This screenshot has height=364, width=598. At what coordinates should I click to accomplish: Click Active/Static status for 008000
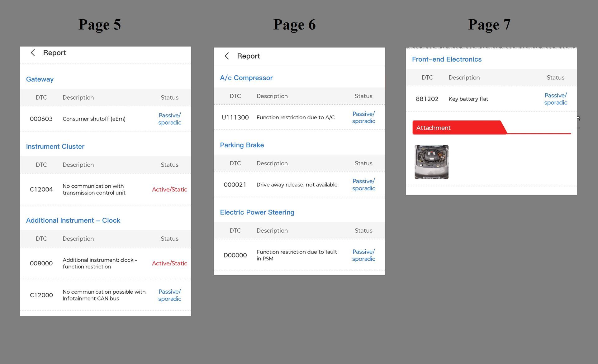click(169, 263)
